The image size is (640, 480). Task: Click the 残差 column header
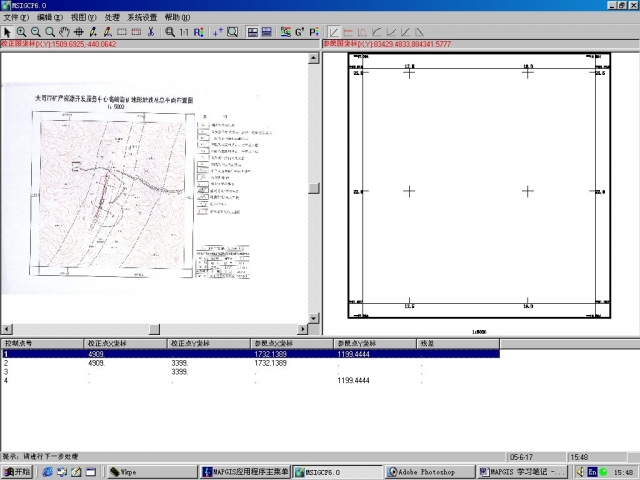[x=440, y=343]
